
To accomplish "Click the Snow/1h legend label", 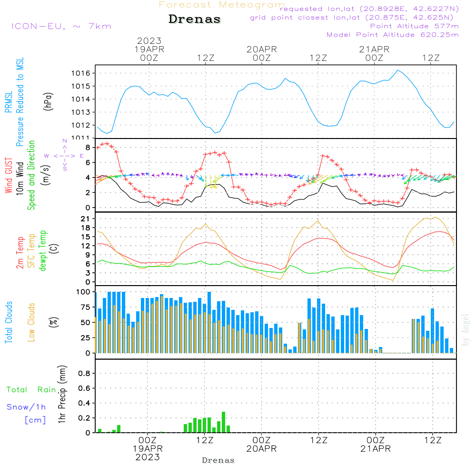I will coord(27,407).
